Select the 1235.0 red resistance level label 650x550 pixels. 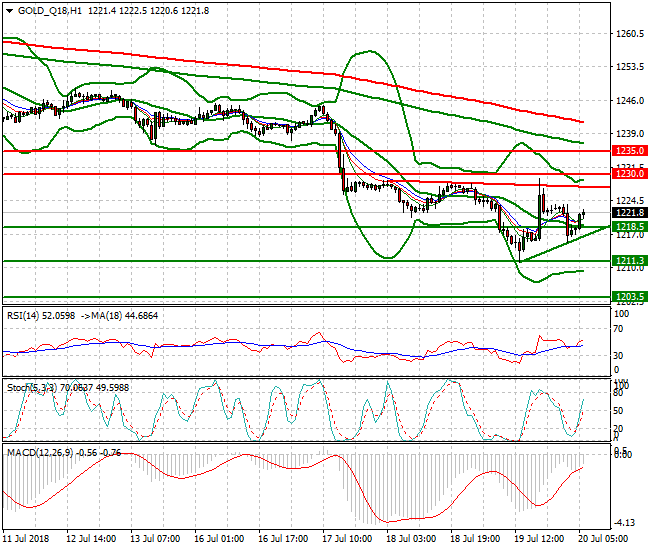point(630,151)
